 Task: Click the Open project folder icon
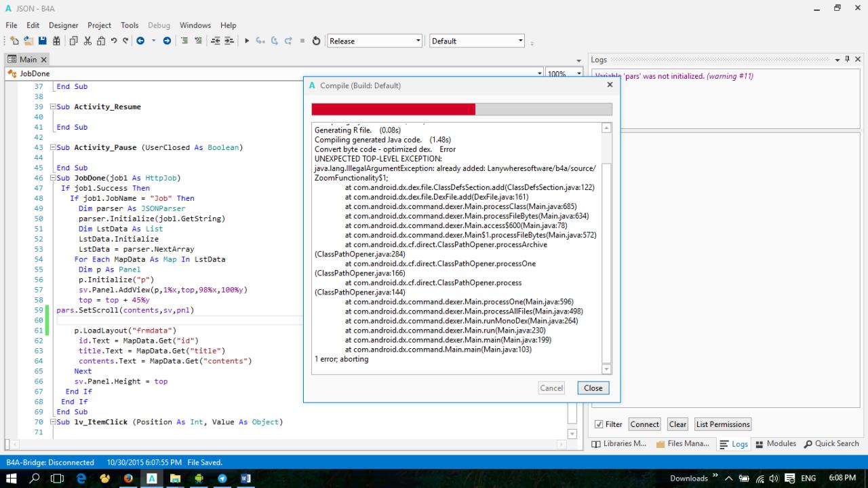28,41
